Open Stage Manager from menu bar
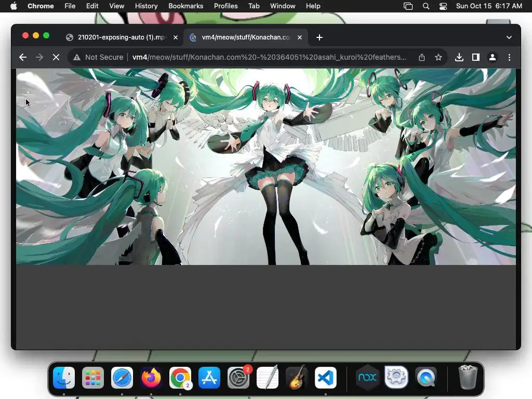 click(x=408, y=6)
